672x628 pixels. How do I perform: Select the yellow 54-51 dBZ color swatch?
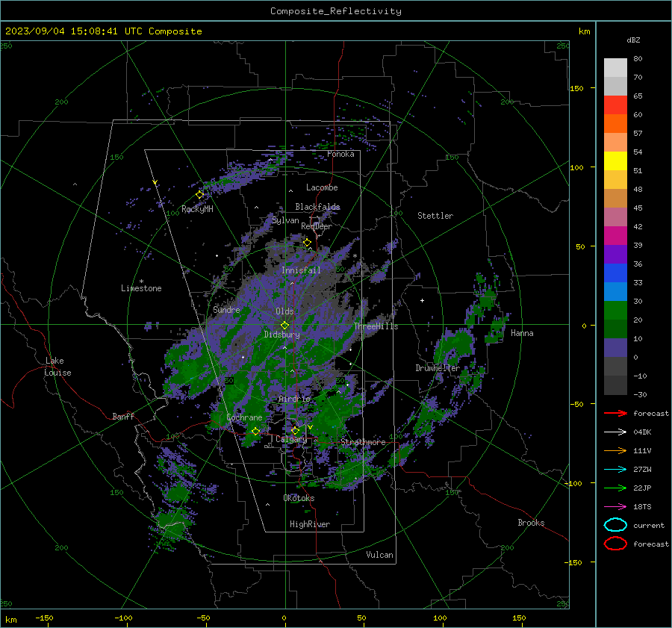click(x=615, y=161)
